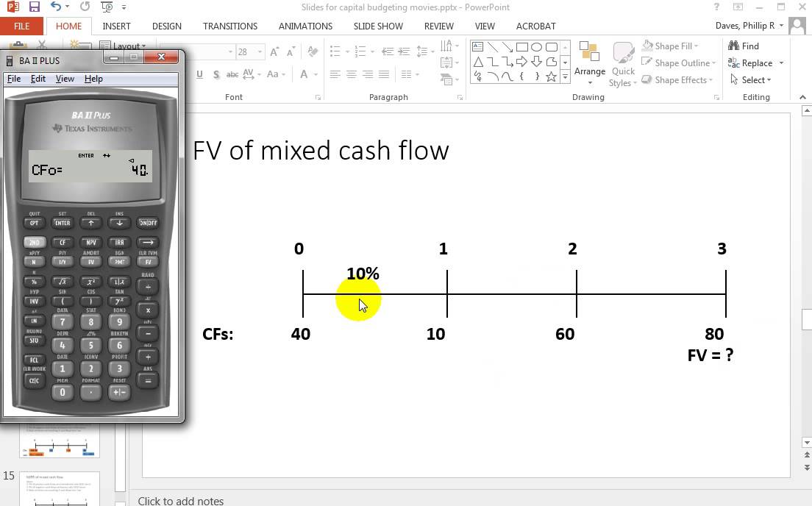Switch to the INSERT ribbon tab
Screen dimensions: 812x506
tap(116, 26)
